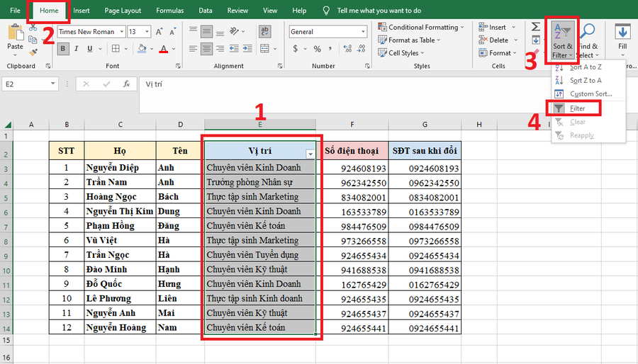Viewport: 638px width, 364px height.
Task: Click the Cut scissors icon
Action: [33, 28]
